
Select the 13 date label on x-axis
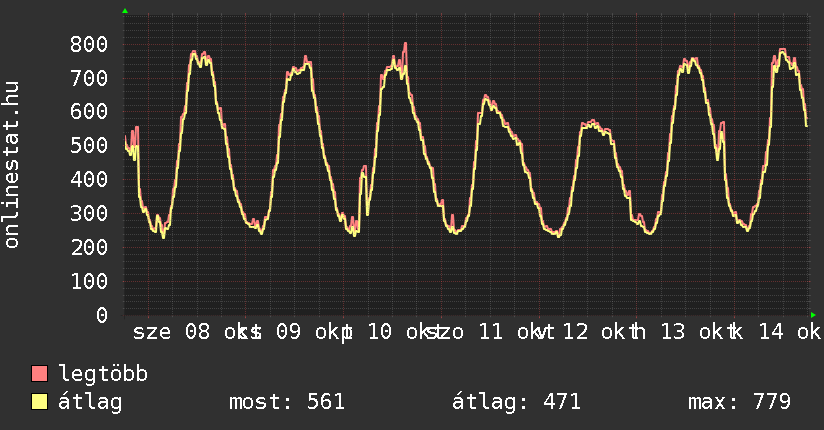pyautogui.click(x=673, y=332)
